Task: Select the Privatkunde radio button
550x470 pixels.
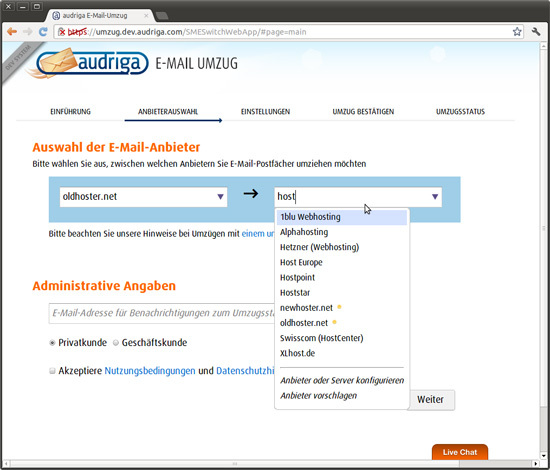Action: 52,343
